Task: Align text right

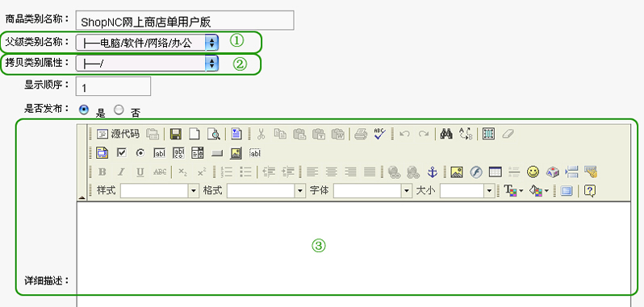Action: pos(350,172)
